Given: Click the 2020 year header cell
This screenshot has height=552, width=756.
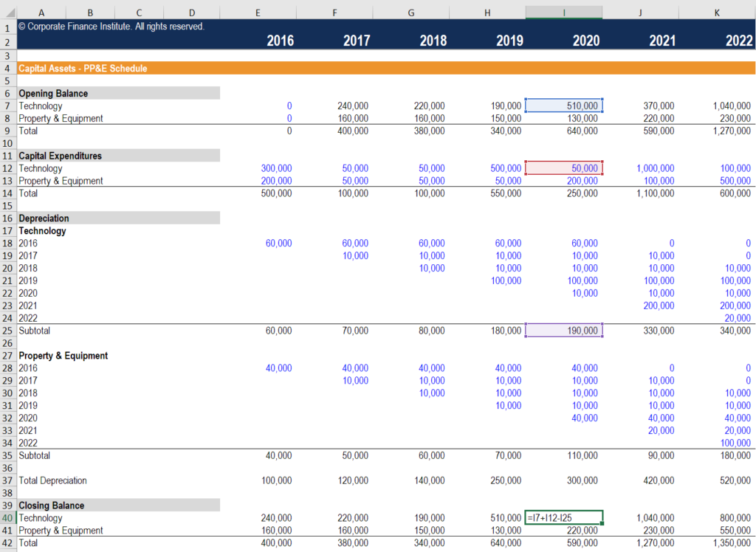Looking at the screenshot, I should (x=585, y=41).
